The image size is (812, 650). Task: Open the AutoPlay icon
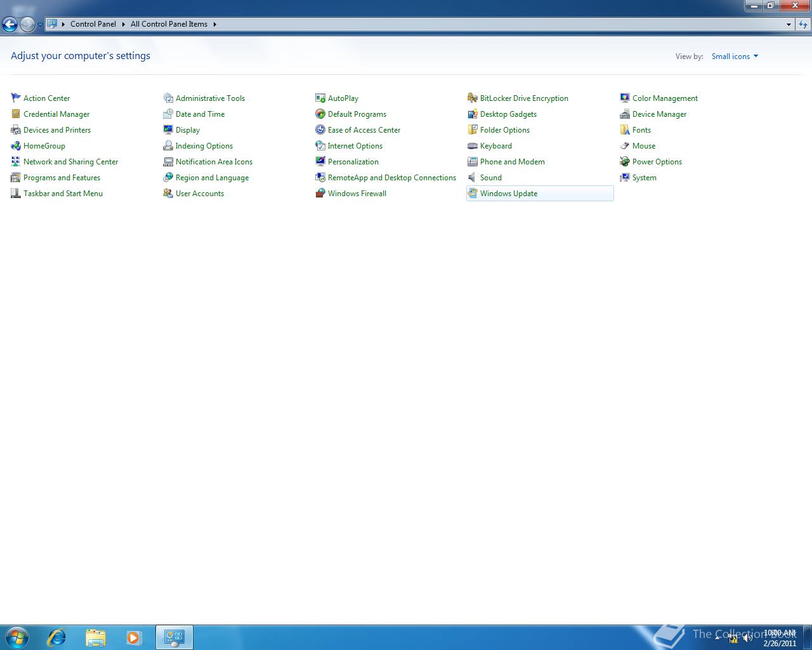(x=320, y=98)
